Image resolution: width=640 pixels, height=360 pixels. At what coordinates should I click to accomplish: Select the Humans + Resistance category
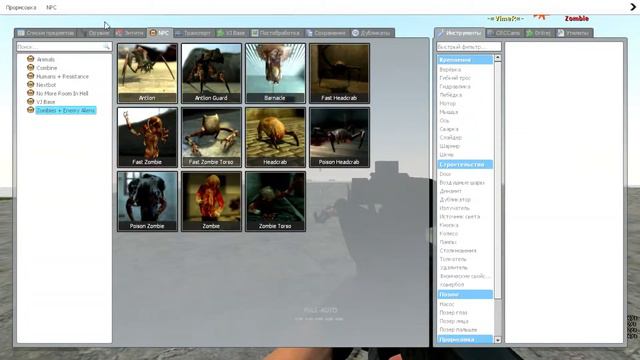(62, 76)
